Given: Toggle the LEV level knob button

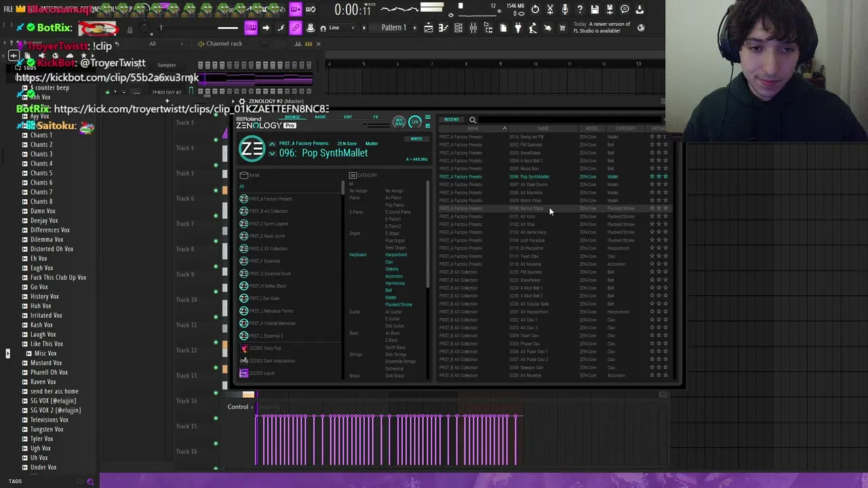Looking at the screenshot, I should point(416,121).
